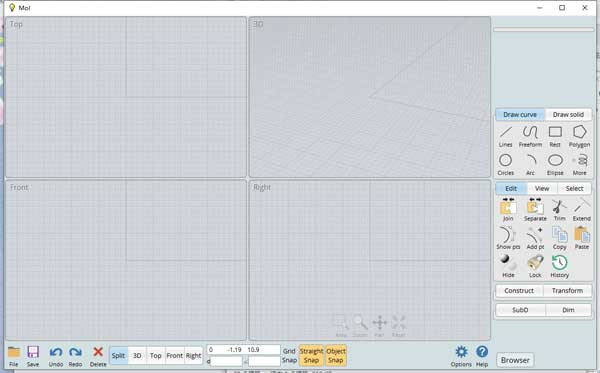The image size is (600, 373).
Task: Choose the Ellipse tool
Action: point(555,165)
